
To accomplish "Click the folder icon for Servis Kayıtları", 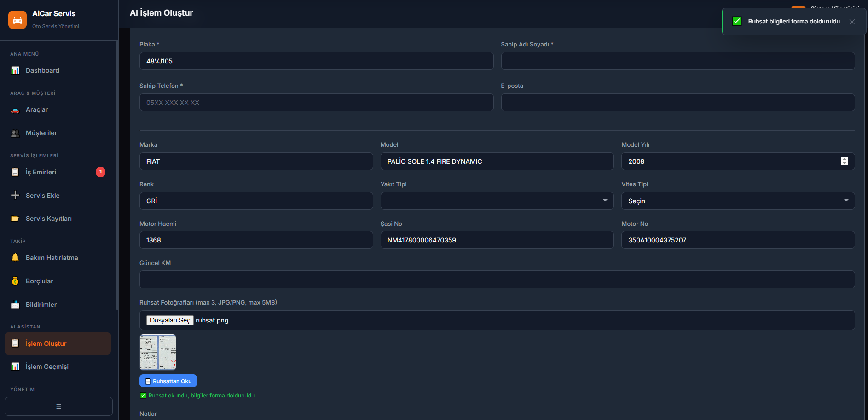I will [15, 219].
